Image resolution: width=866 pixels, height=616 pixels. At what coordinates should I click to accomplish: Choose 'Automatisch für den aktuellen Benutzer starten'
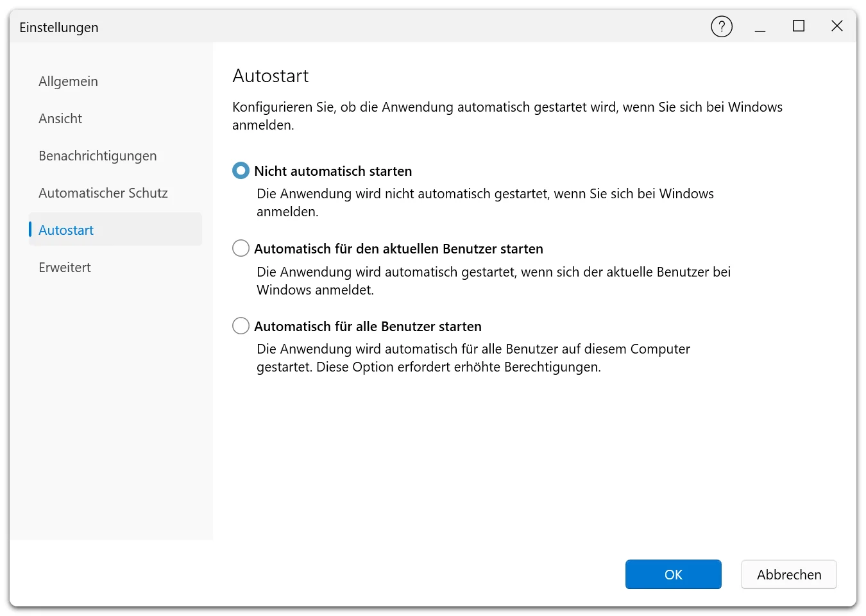(x=241, y=248)
